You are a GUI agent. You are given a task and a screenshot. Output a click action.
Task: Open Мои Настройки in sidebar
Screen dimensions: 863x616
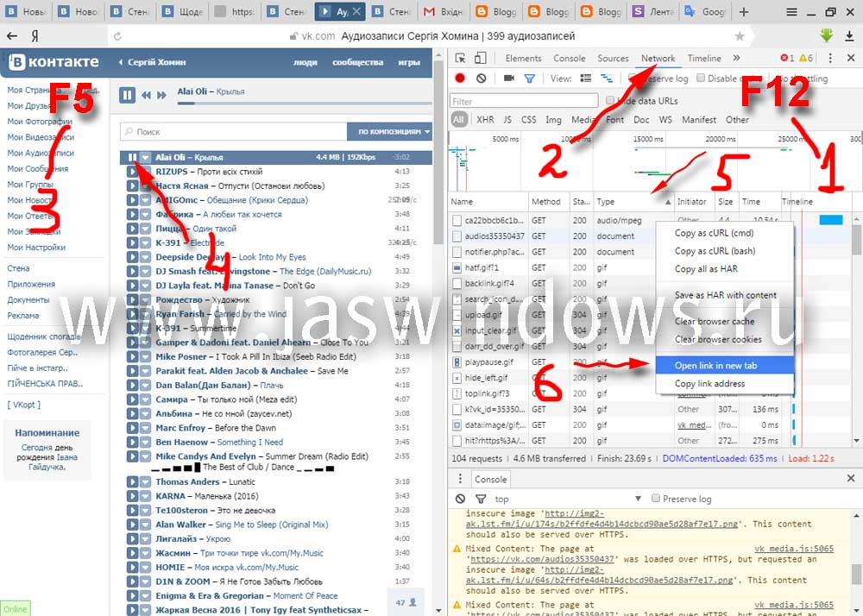point(36,248)
